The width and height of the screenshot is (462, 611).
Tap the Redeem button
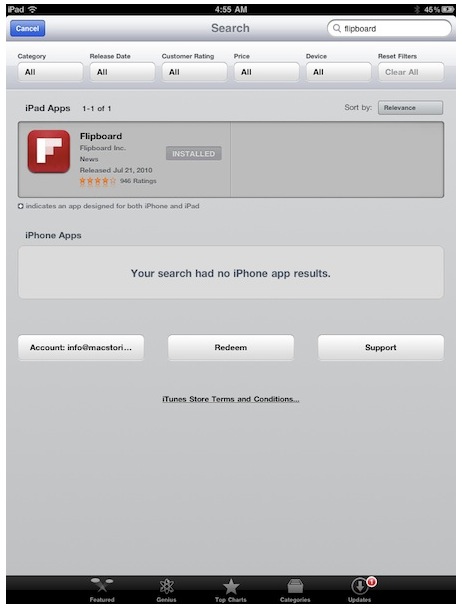231,347
